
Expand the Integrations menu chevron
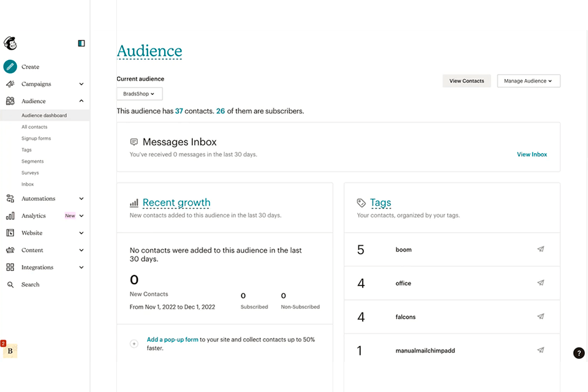click(x=81, y=268)
